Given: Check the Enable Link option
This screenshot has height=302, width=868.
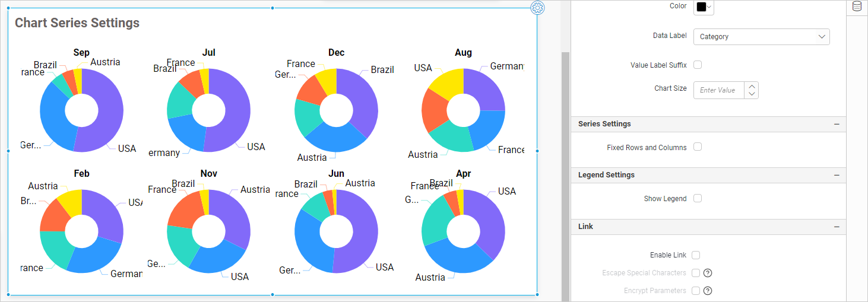Looking at the screenshot, I should click(696, 255).
